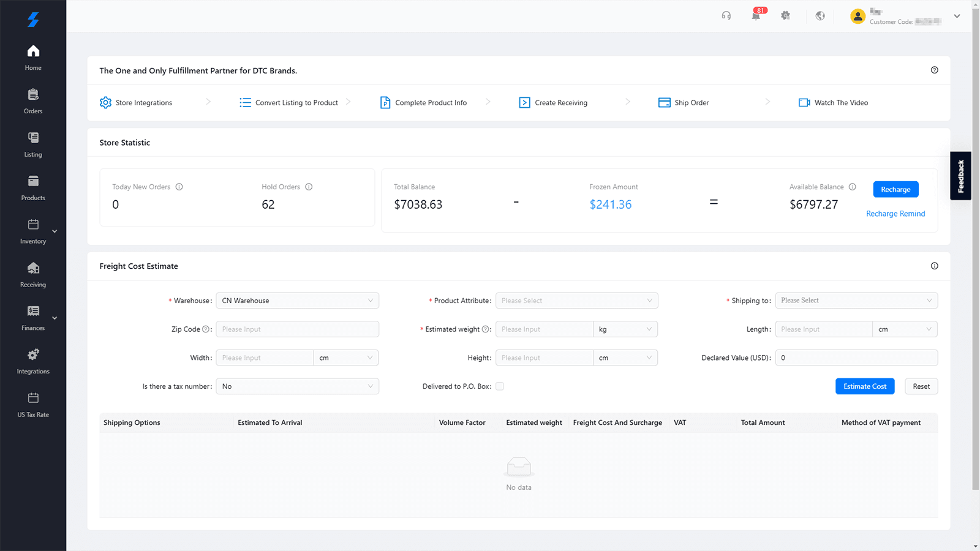Click the Estimate Cost button
980x551 pixels.
(865, 386)
